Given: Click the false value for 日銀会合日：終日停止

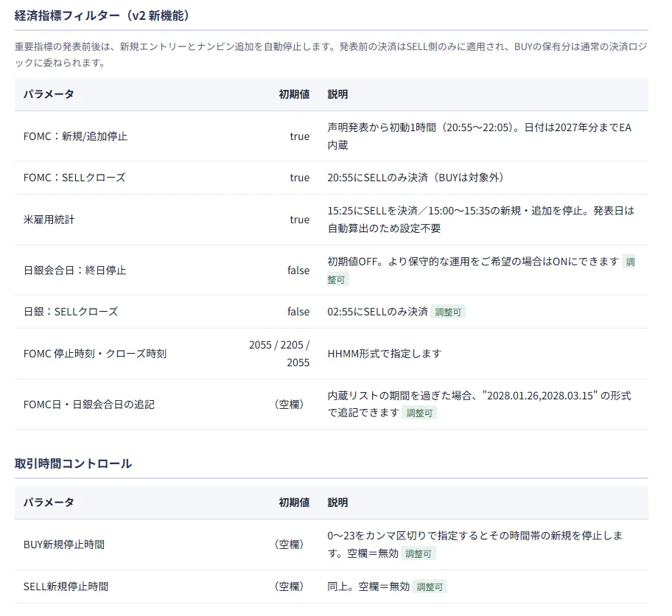Looking at the screenshot, I should pos(298,270).
